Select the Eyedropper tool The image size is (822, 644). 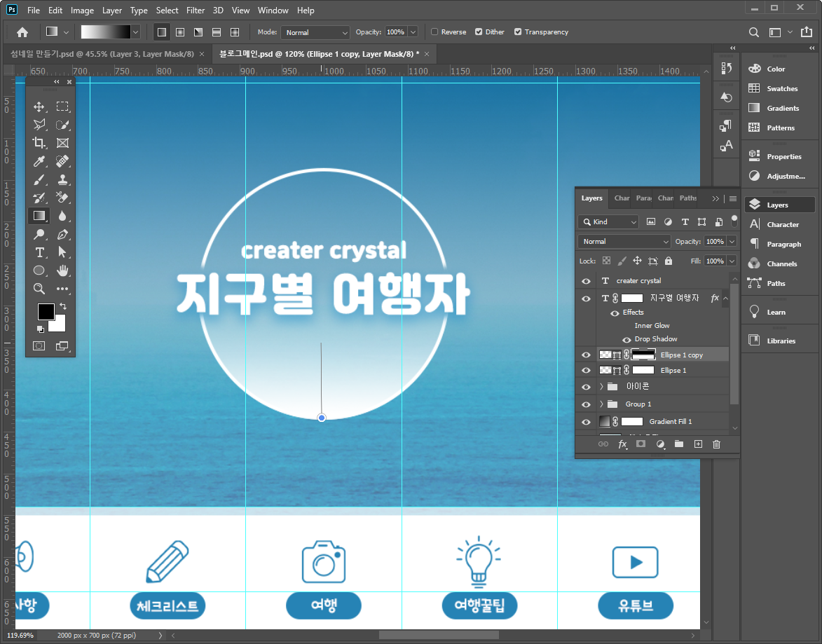click(x=39, y=161)
